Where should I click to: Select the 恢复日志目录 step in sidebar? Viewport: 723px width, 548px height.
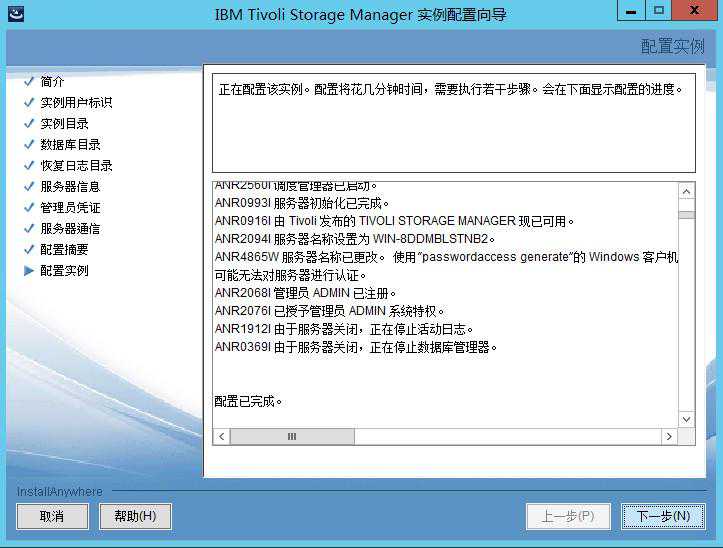[76, 166]
